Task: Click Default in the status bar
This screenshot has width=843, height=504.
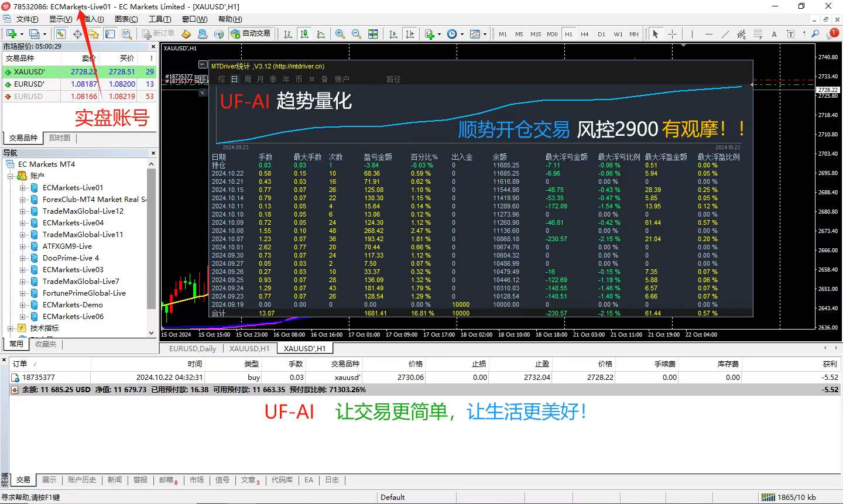Action: pos(393,497)
